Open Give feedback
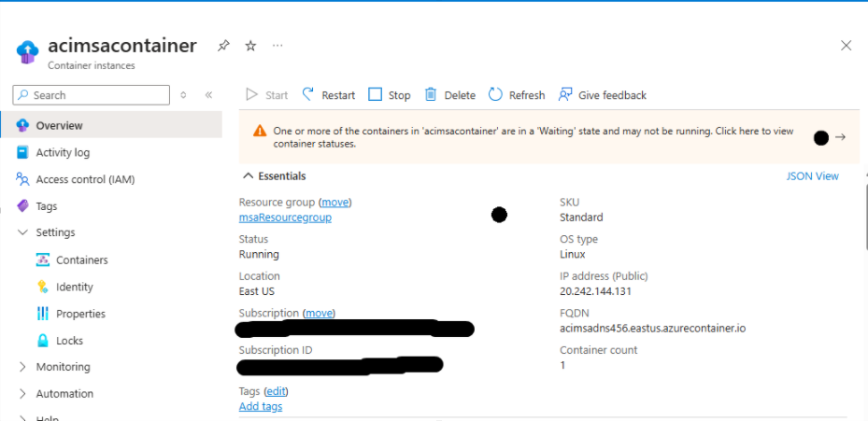 (603, 95)
